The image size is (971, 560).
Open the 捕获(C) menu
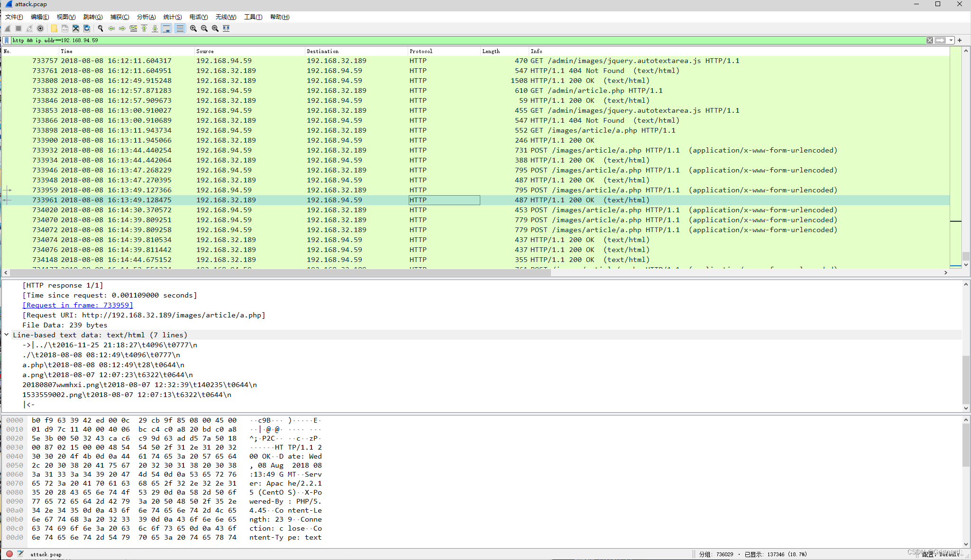[119, 17]
